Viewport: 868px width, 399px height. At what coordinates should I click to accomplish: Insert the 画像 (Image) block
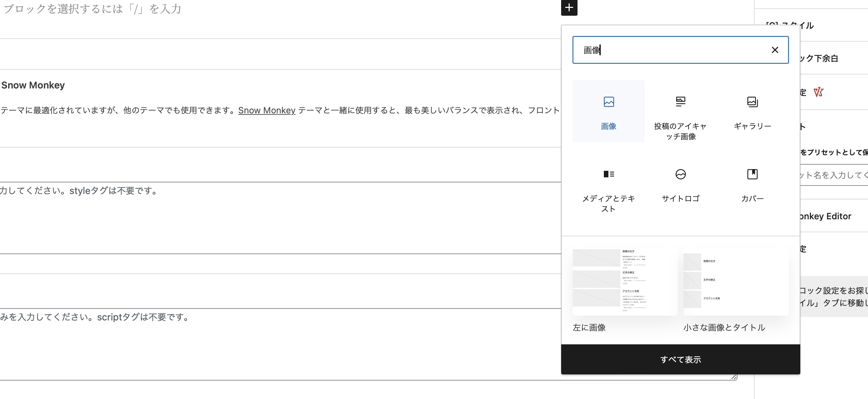coord(609,111)
